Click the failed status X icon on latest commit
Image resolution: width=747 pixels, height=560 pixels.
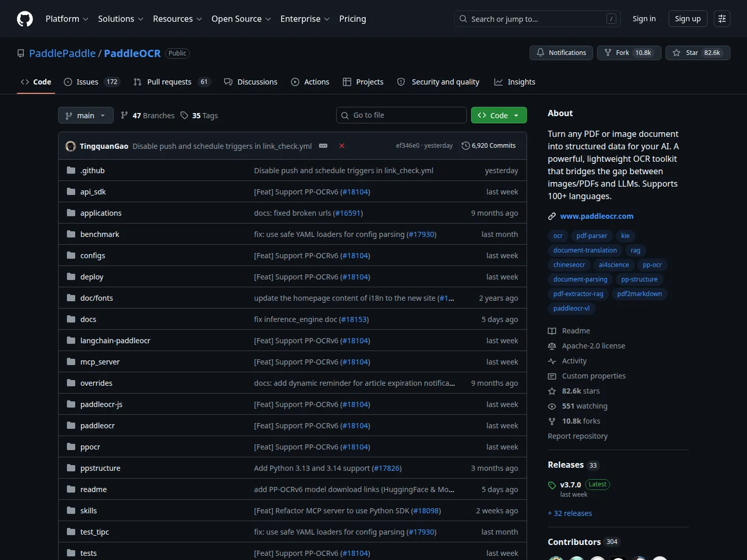pos(342,146)
